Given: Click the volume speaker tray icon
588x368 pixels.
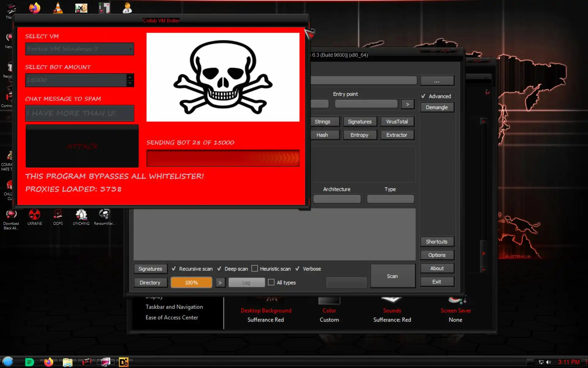Looking at the screenshot, I should pyautogui.click(x=548, y=362).
